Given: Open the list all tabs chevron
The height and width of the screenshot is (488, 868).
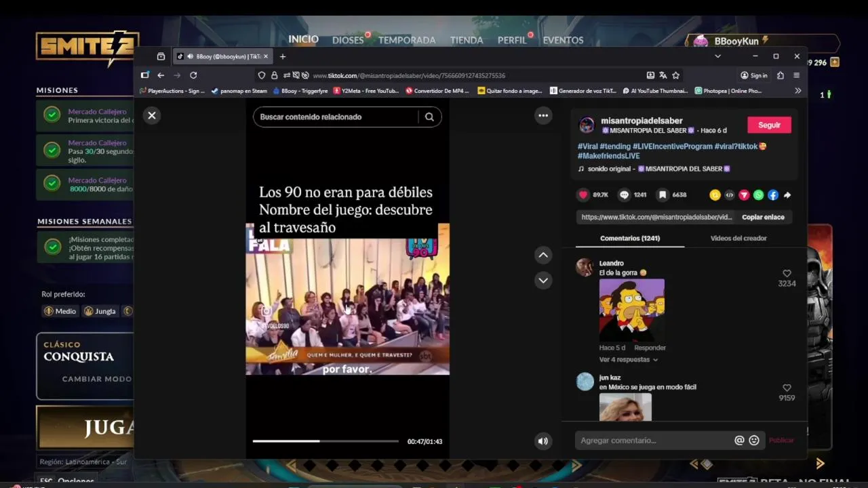Looking at the screenshot, I should point(717,56).
